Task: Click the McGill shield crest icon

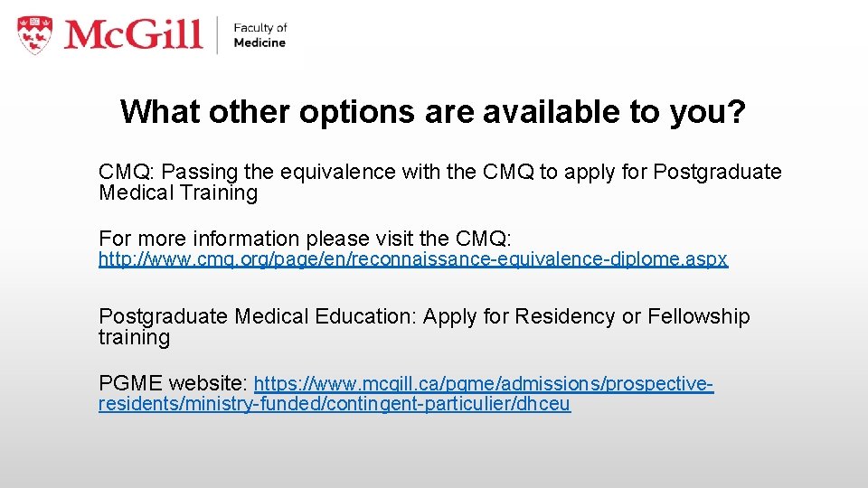Action: tap(35, 34)
